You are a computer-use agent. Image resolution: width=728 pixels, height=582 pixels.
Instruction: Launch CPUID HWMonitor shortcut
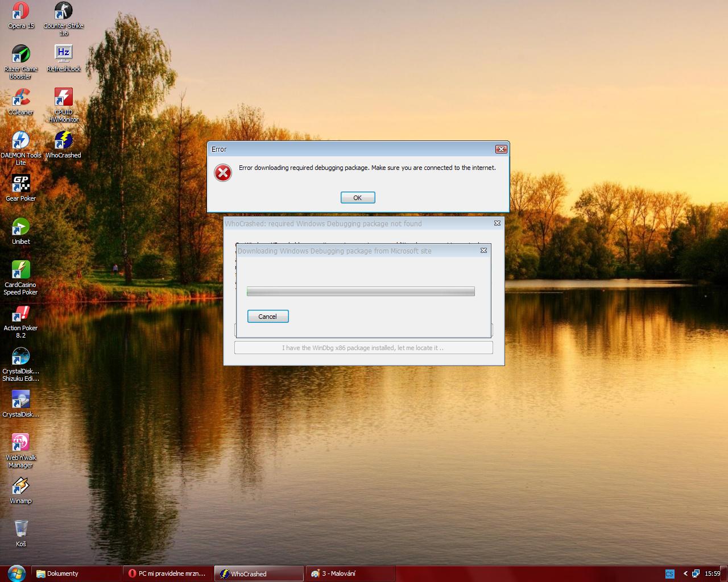(x=63, y=97)
